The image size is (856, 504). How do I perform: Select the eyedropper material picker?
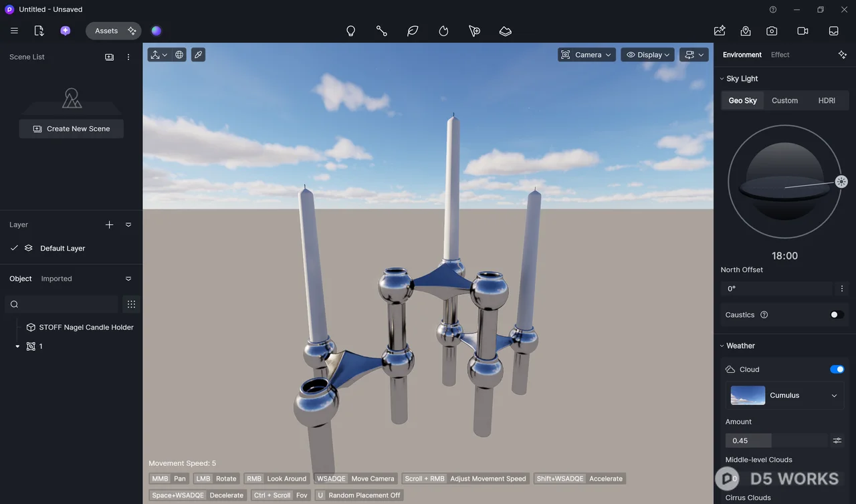pos(198,55)
